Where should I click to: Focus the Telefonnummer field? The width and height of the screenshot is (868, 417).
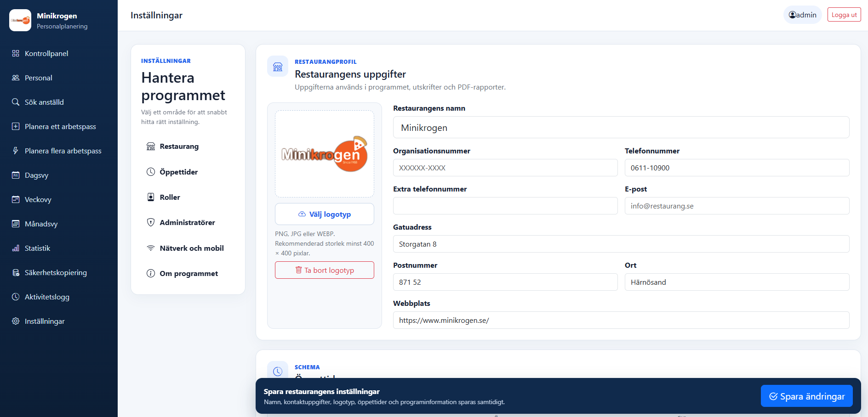point(737,168)
